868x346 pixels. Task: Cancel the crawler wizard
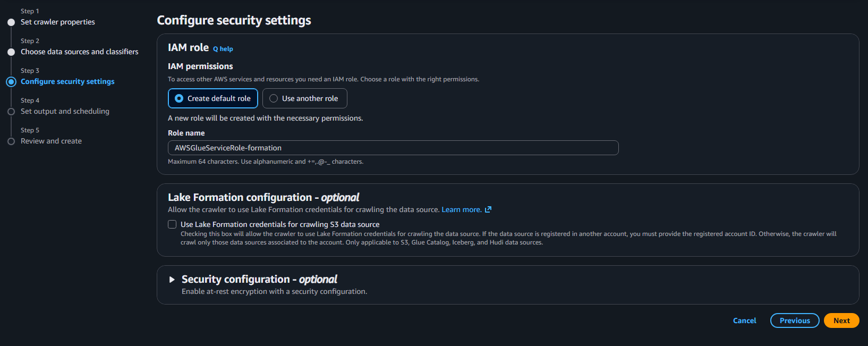coord(744,320)
